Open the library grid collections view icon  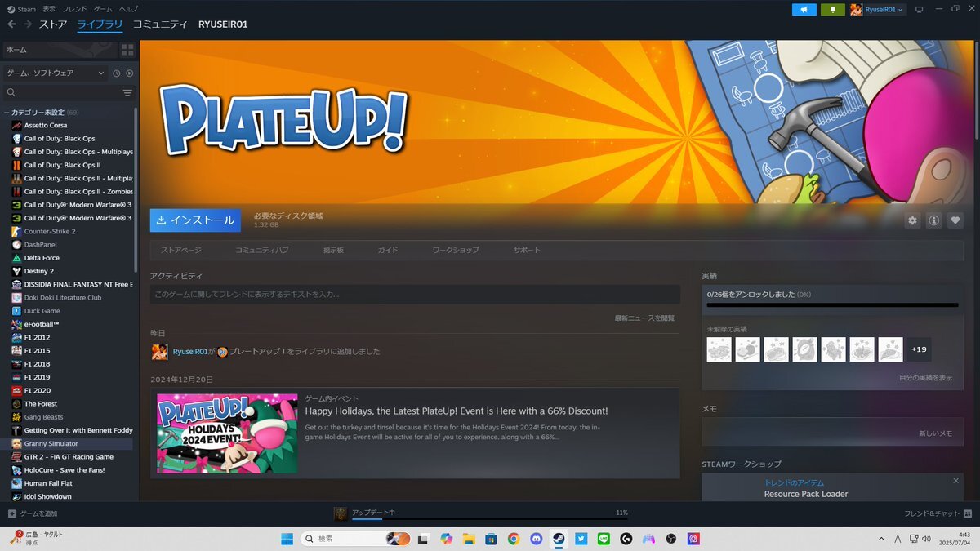point(127,50)
